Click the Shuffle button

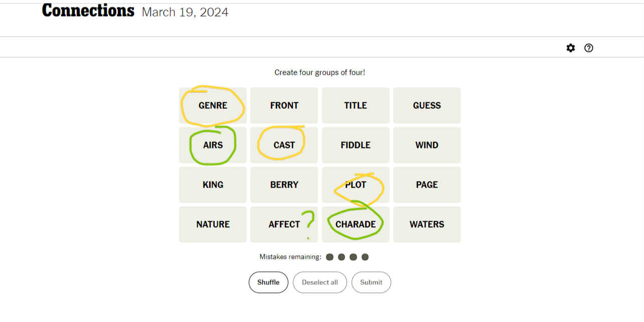pos(268,282)
